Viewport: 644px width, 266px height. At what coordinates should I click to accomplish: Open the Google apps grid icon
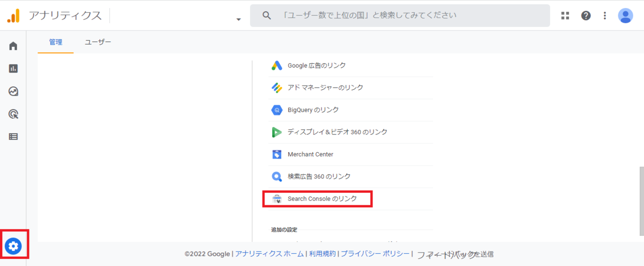click(565, 16)
